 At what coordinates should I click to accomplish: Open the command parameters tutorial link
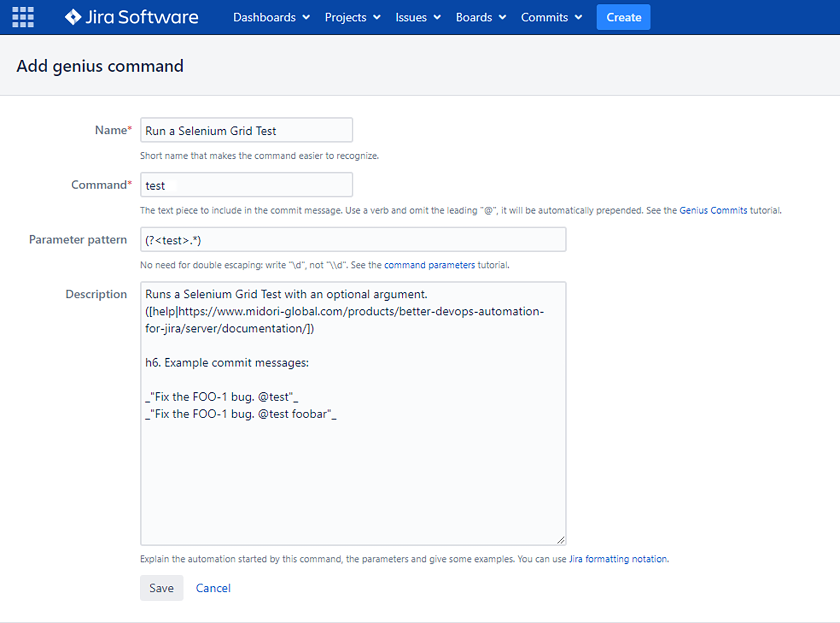[x=430, y=265]
